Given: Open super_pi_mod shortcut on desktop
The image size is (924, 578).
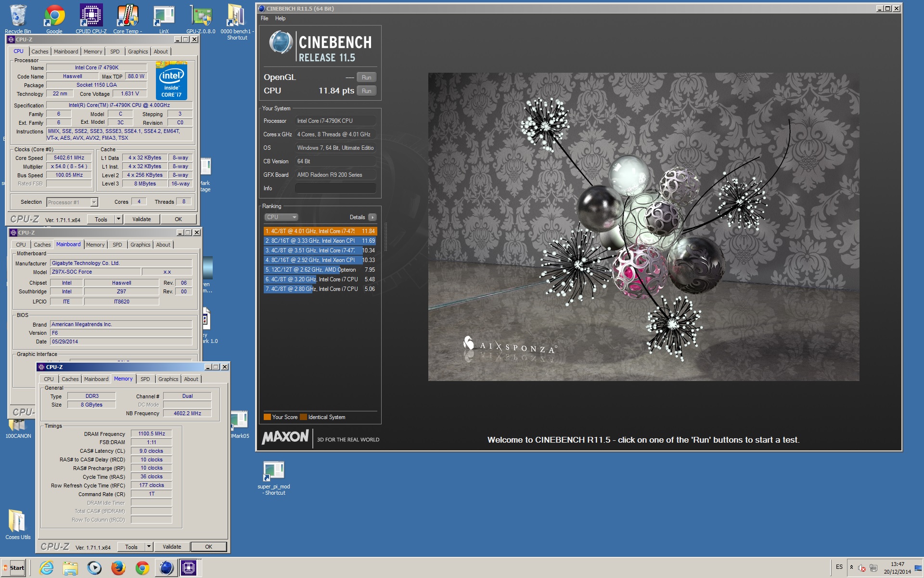Looking at the screenshot, I should (274, 478).
